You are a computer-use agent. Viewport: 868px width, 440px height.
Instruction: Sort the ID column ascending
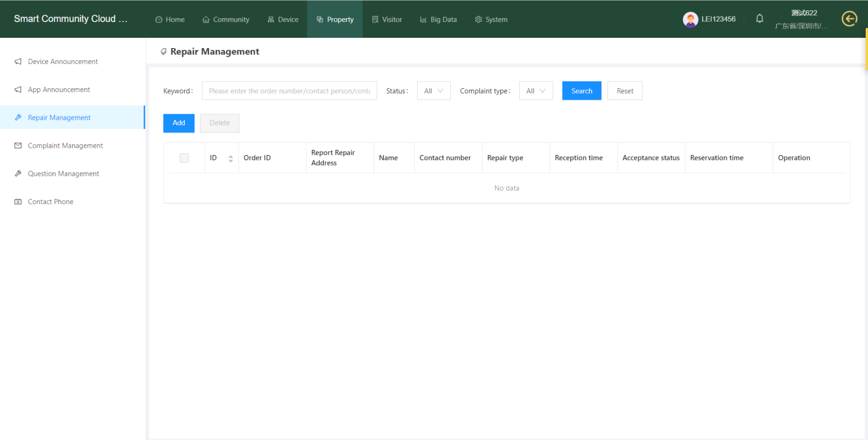(x=230, y=156)
